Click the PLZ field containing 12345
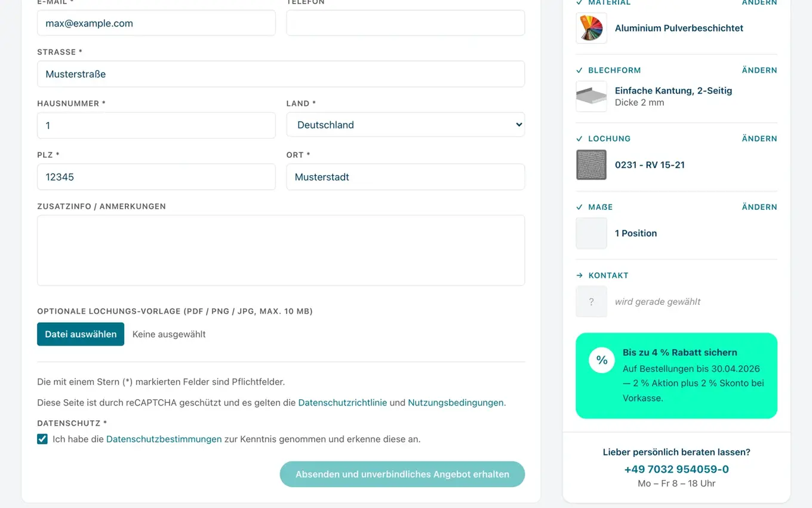 156,177
